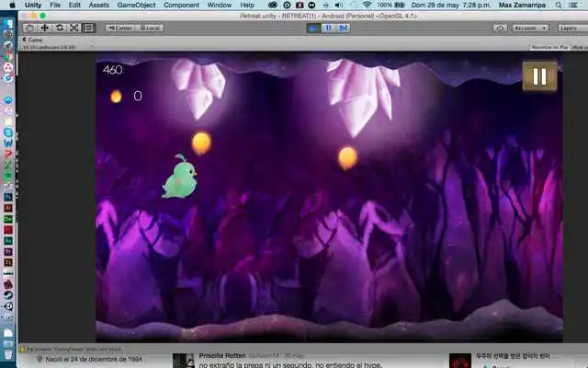The image size is (588, 368).
Task: Toggle Mute audio in Game view
Action: coord(580,47)
